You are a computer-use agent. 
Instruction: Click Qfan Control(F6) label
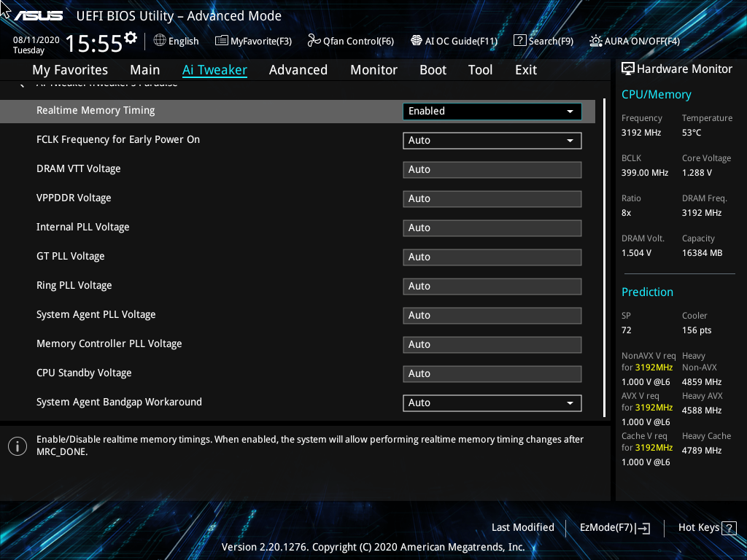pos(359,41)
